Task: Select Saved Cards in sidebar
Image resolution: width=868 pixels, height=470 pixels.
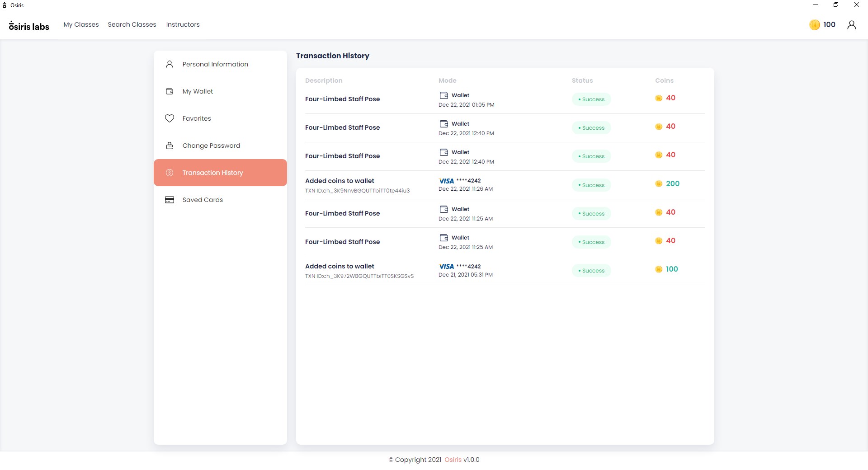Action: [x=203, y=200]
